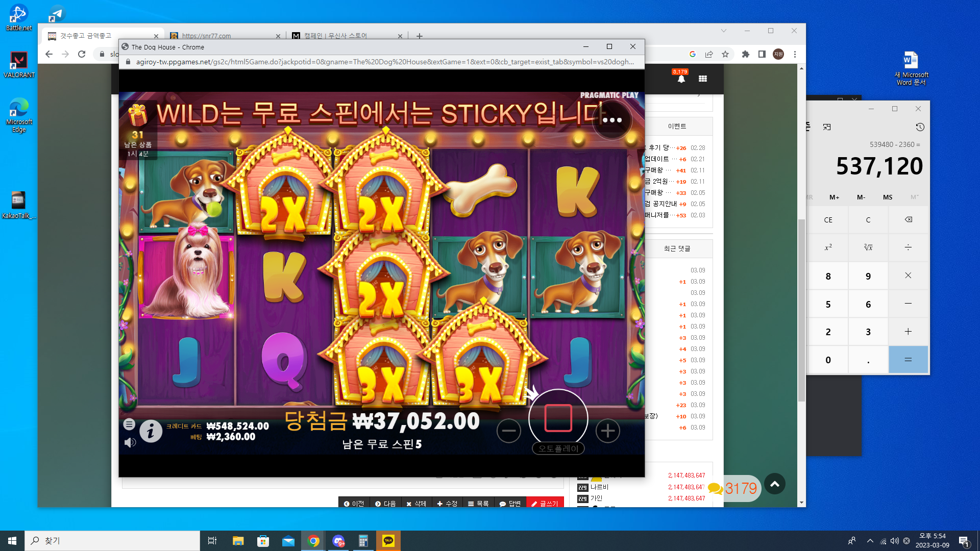Click the 수정 edit button
Viewport: 980px width, 551px height.
pyautogui.click(x=447, y=503)
